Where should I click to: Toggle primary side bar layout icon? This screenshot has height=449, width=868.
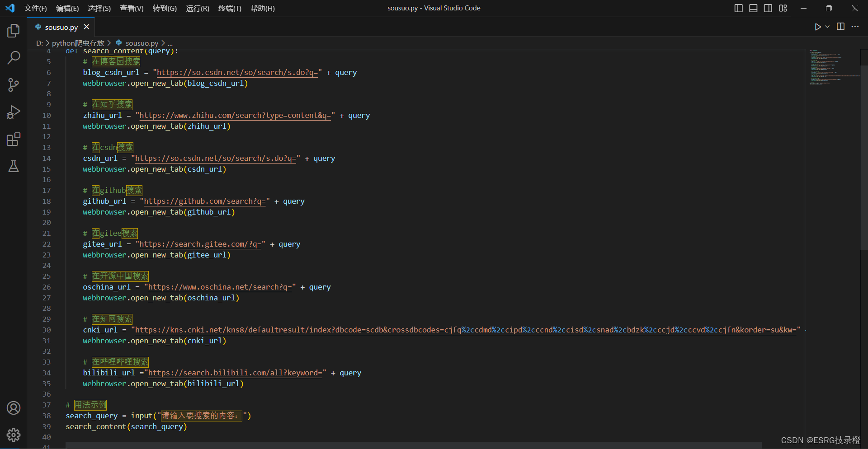coord(739,8)
